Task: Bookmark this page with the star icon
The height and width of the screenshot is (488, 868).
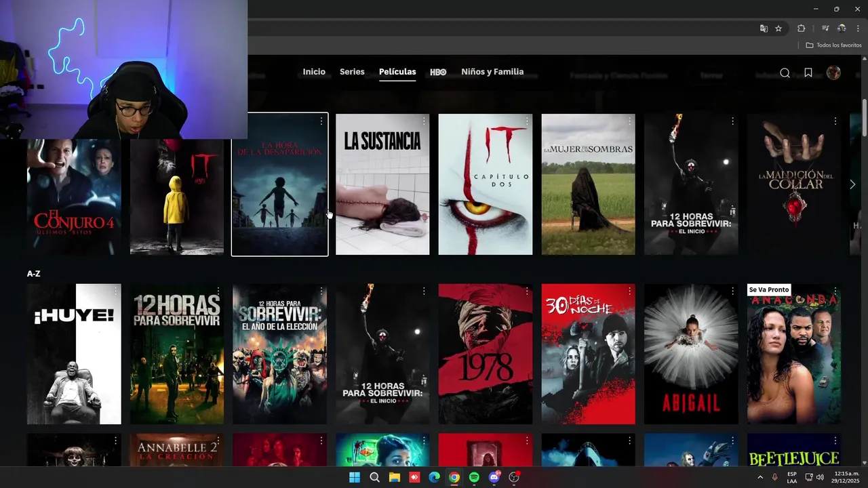Action: (x=778, y=28)
